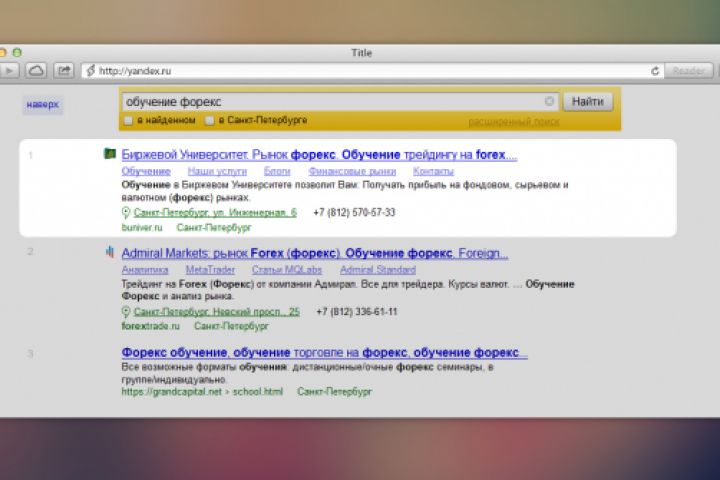
Task: Open the Биржевой Университет result title
Action: pyautogui.click(x=319, y=155)
